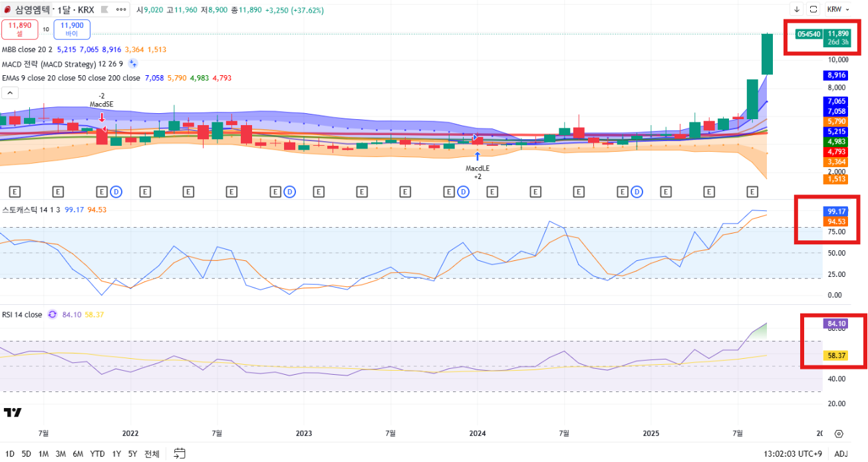
Task: Open the dividend D marker before 2025
Action: (637, 192)
